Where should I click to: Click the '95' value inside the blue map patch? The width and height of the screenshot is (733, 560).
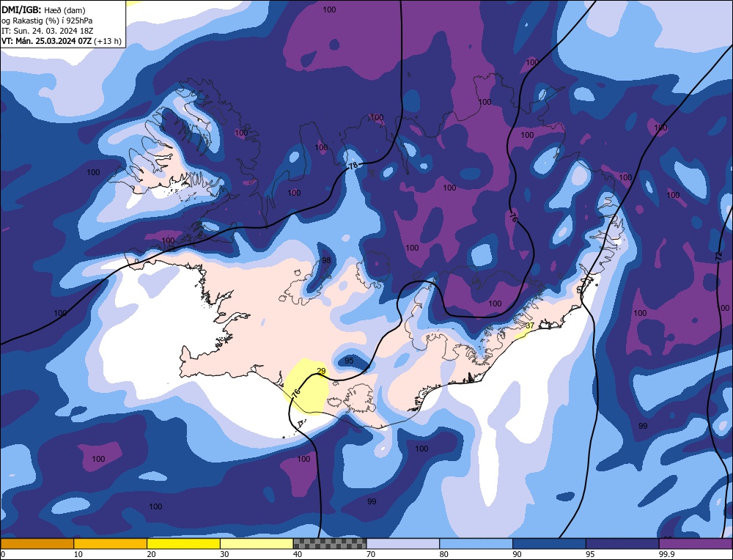[x=349, y=361]
